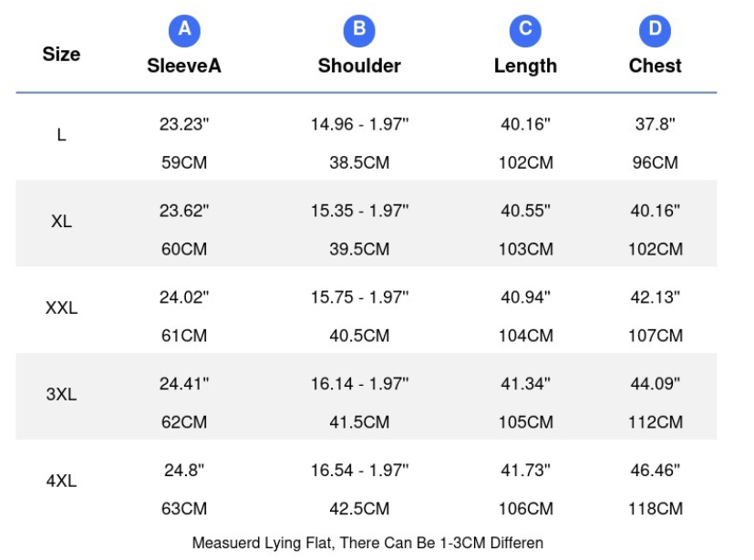The image size is (754, 560).
Task: Select the SleeveA column header
Action: click(x=184, y=66)
